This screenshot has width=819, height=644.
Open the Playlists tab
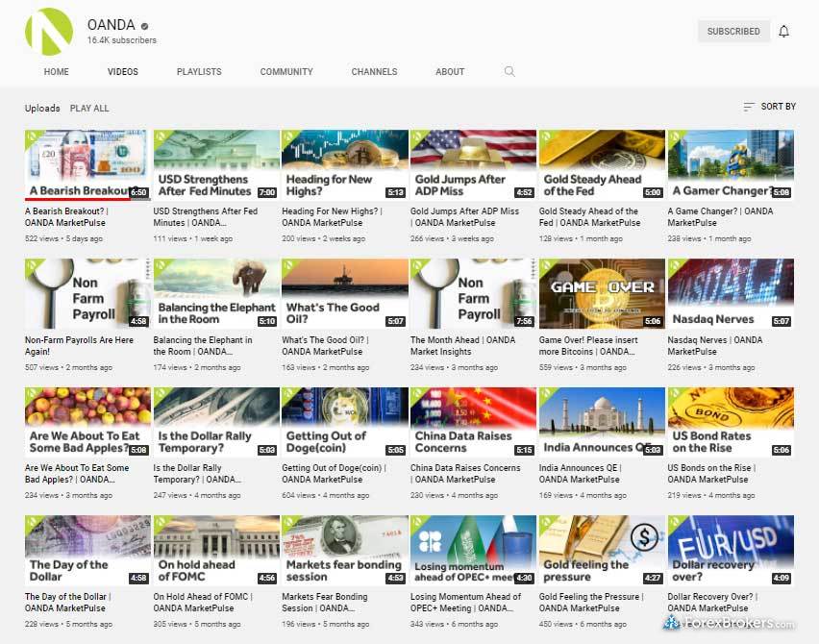199,72
